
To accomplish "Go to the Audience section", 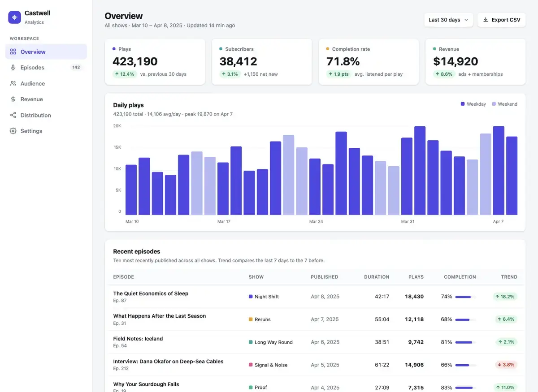I will point(46,83).
